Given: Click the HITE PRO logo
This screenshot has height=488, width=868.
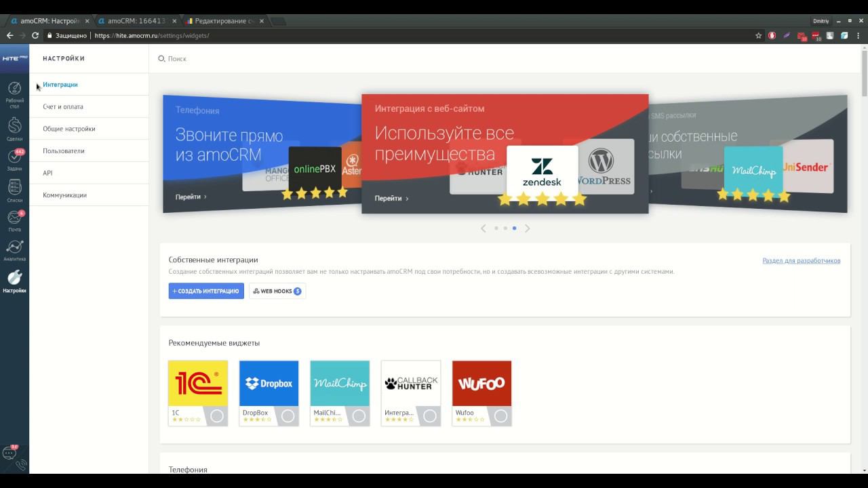Looking at the screenshot, I should (14, 59).
